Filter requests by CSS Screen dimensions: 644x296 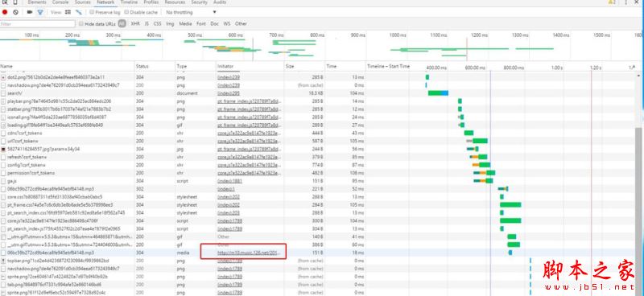click(x=157, y=24)
